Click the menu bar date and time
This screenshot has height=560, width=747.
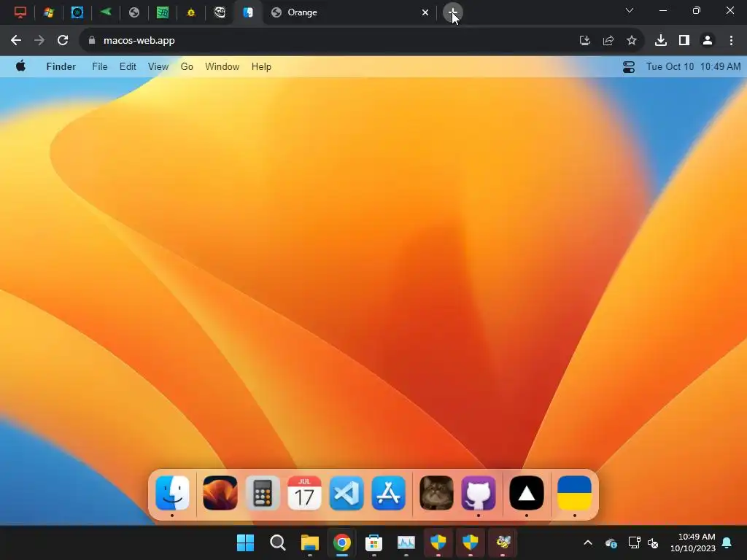click(693, 66)
